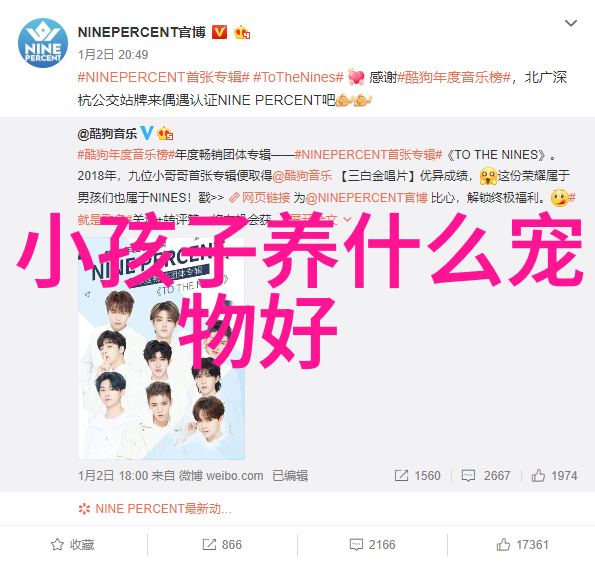The width and height of the screenshot is (595, 562).
Task: Open the @NINEPERCENT官博 mention in the repost
Action: pos(367,198)
